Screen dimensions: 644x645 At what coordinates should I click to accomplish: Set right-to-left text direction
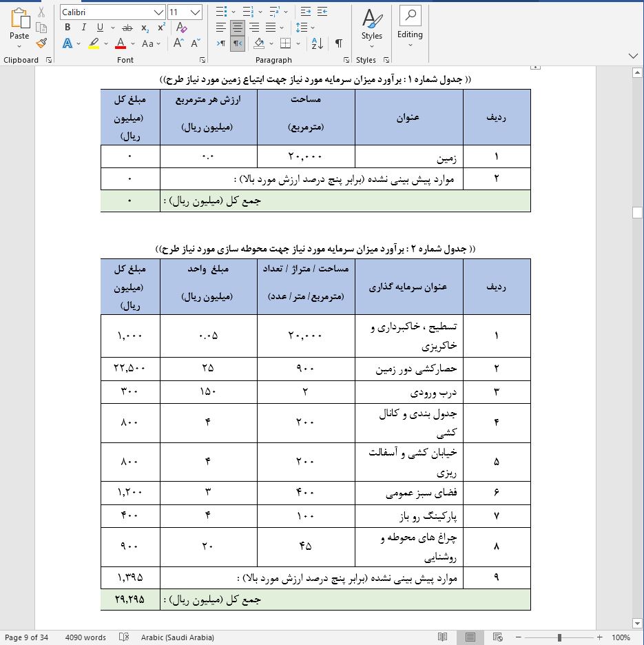click(x=238, y=43)
